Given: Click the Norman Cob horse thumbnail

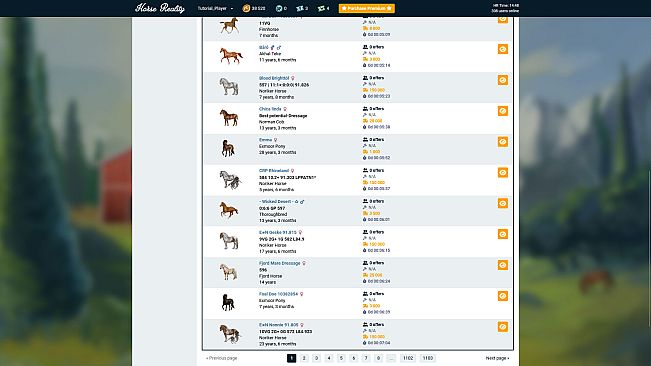Looking at the screenshot, I should 229,117.
